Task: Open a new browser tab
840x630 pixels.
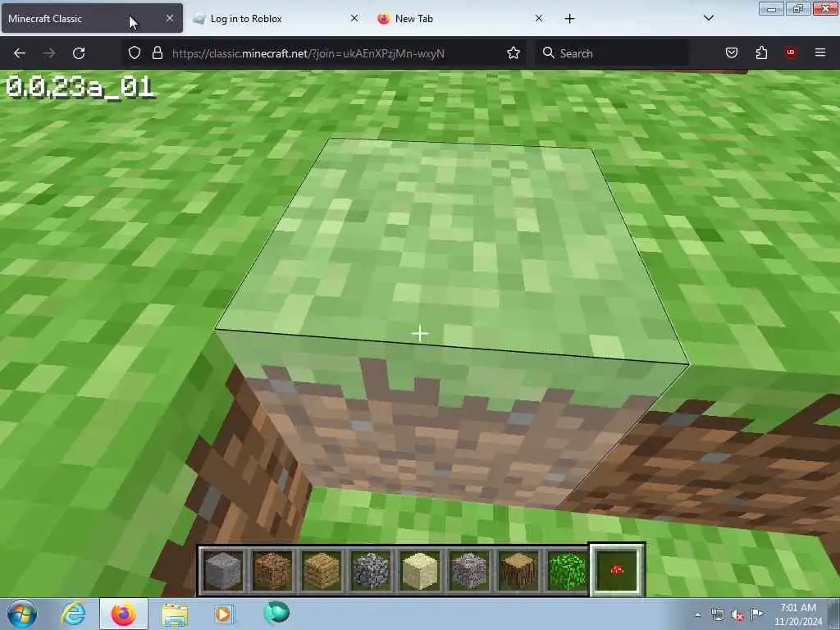Action: tap(569, 19)
